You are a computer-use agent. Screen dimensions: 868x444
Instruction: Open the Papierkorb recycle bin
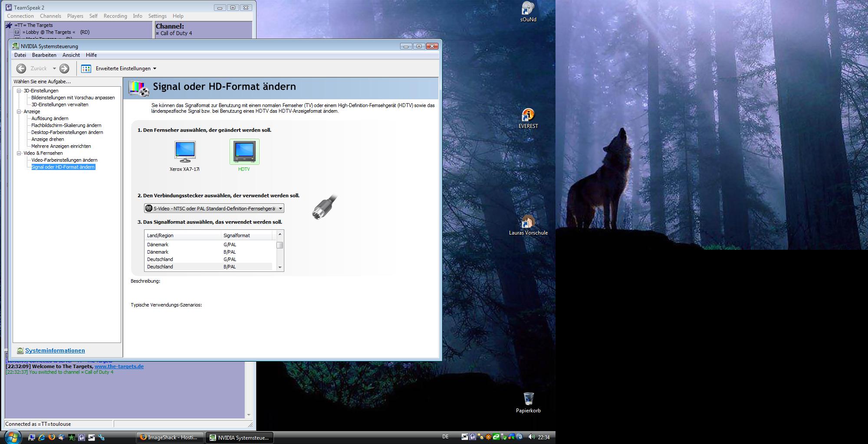pos(528,402)
